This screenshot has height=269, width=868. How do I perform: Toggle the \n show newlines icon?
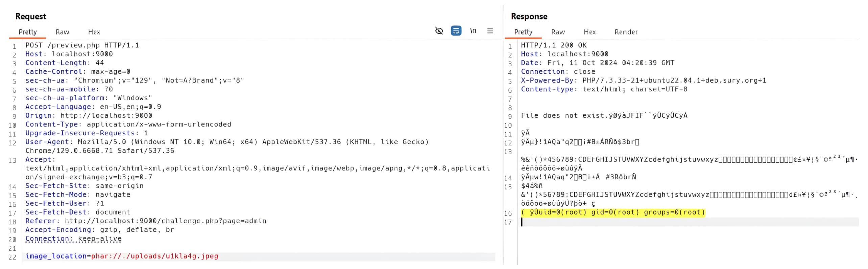click(x=473, y=31)
